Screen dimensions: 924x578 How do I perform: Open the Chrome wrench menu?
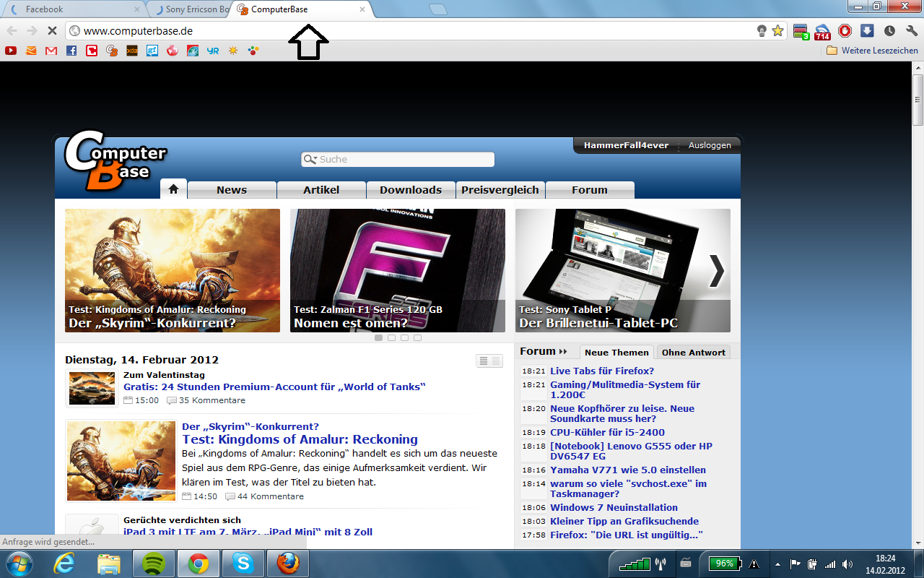point(911,31)
